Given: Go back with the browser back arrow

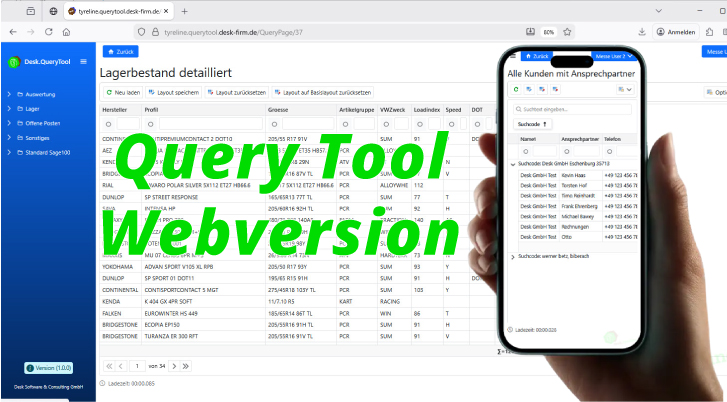Looking at the screenshot, I should [13, 32].
